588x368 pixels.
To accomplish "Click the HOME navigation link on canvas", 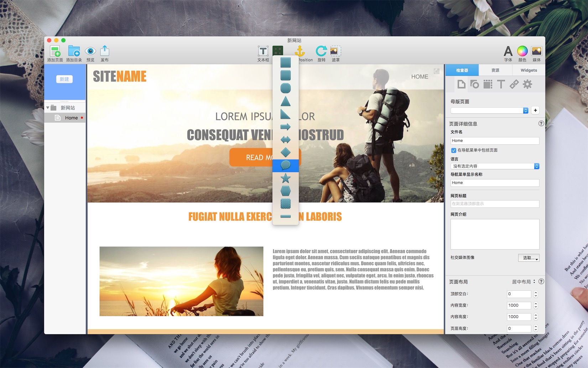I will pyautogui.click(x=420, y=77).
